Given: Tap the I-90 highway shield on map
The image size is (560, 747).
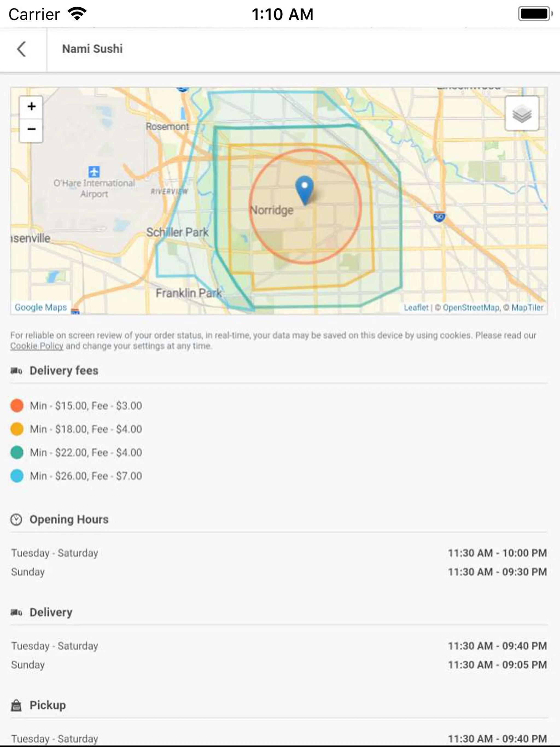Looking at the screenshot, I should (439, 217).
